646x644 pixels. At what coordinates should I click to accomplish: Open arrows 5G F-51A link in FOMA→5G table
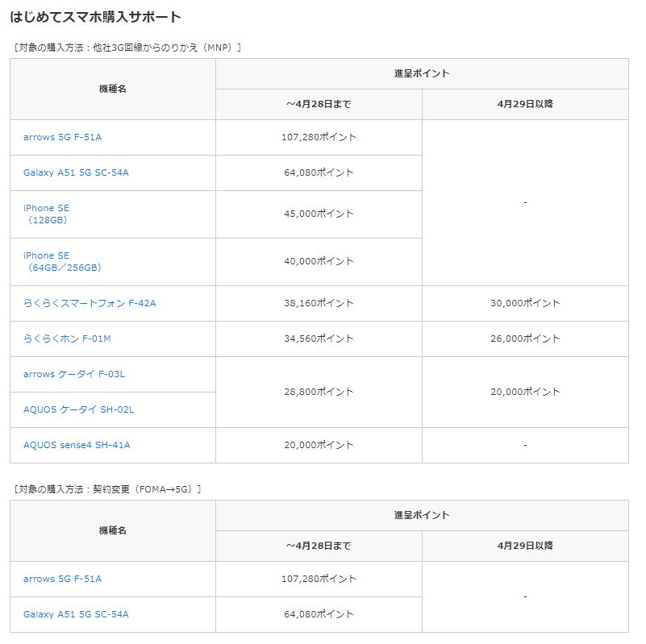click(62, 579)
